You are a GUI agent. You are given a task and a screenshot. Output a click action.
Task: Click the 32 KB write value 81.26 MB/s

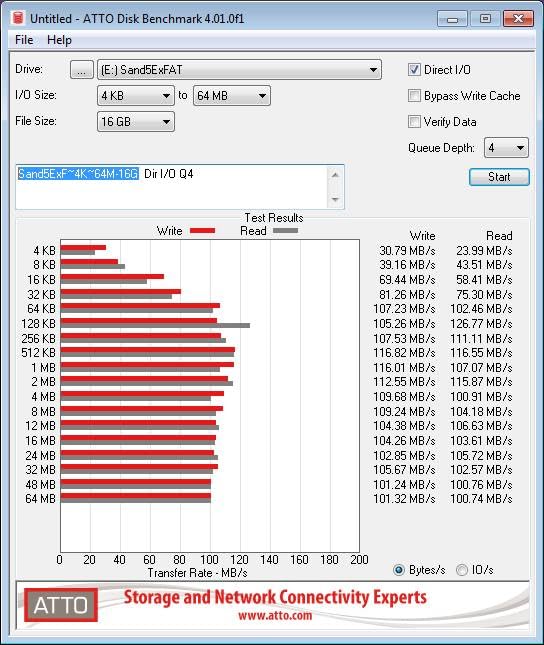tap(407, 295)
